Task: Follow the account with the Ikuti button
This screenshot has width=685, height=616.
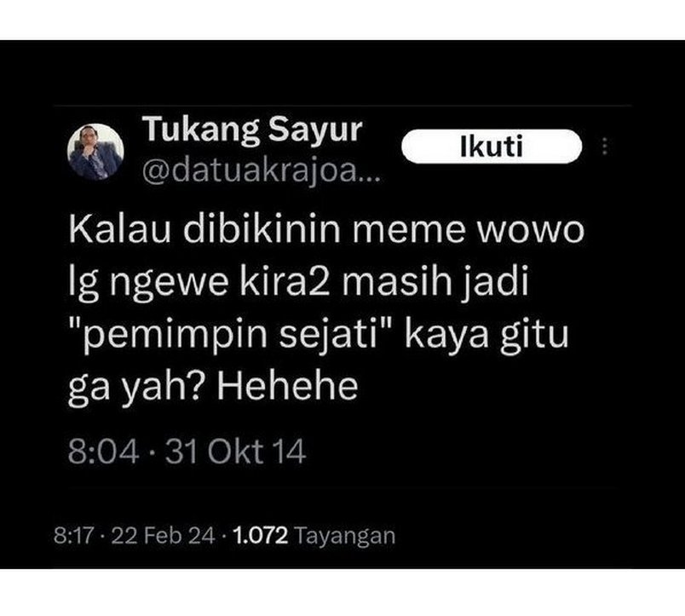Action: 492,147
